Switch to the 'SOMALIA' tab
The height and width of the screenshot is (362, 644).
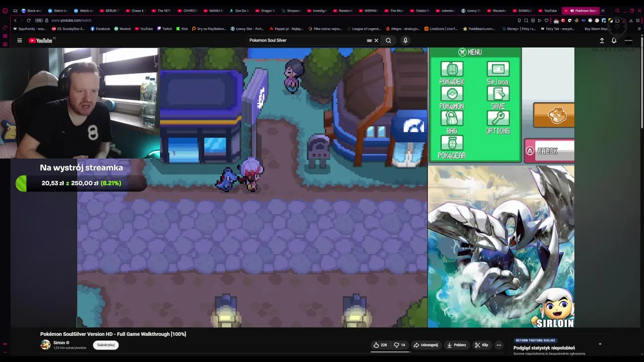point(522,11)
